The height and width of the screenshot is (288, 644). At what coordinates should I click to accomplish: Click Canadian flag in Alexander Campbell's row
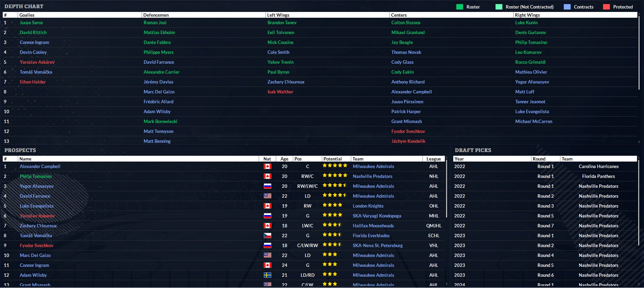point(267,166)
